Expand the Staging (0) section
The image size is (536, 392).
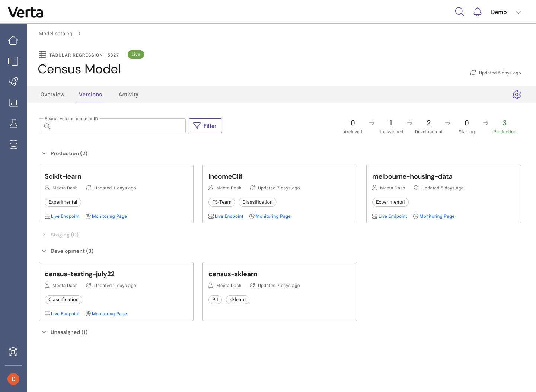44,235
